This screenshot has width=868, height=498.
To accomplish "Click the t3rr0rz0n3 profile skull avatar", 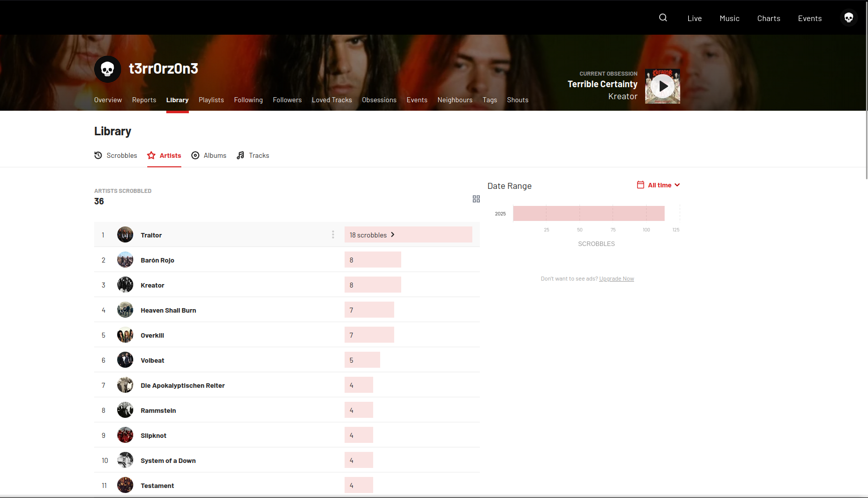I will point(108,69).
